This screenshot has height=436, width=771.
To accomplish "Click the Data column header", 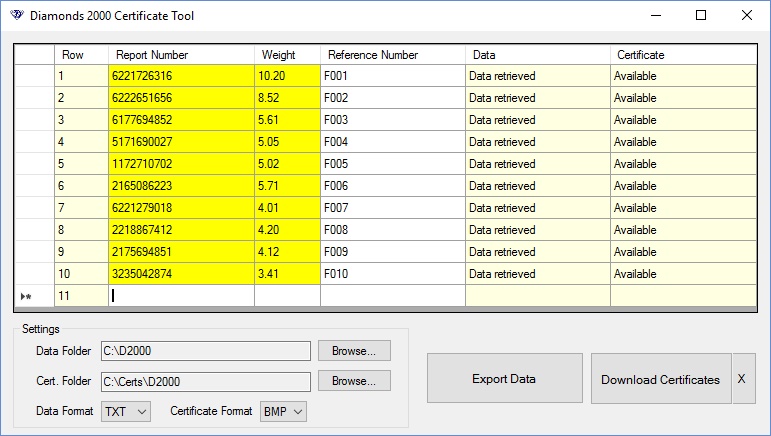I will pos(537,55).
